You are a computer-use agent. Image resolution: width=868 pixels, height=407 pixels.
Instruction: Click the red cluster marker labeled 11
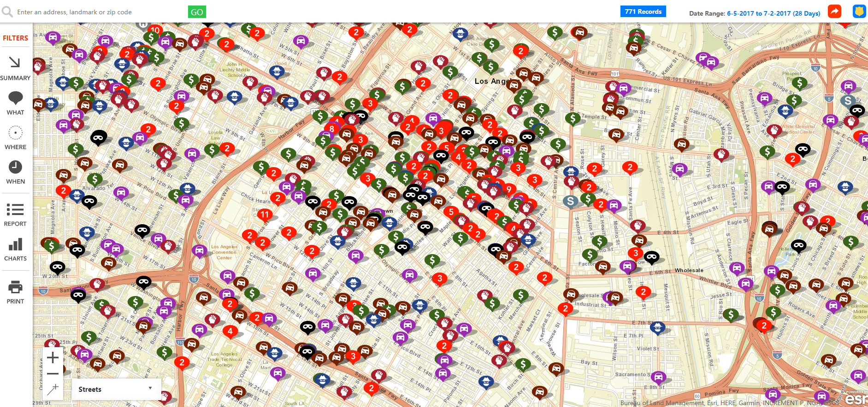coord(264,214)
